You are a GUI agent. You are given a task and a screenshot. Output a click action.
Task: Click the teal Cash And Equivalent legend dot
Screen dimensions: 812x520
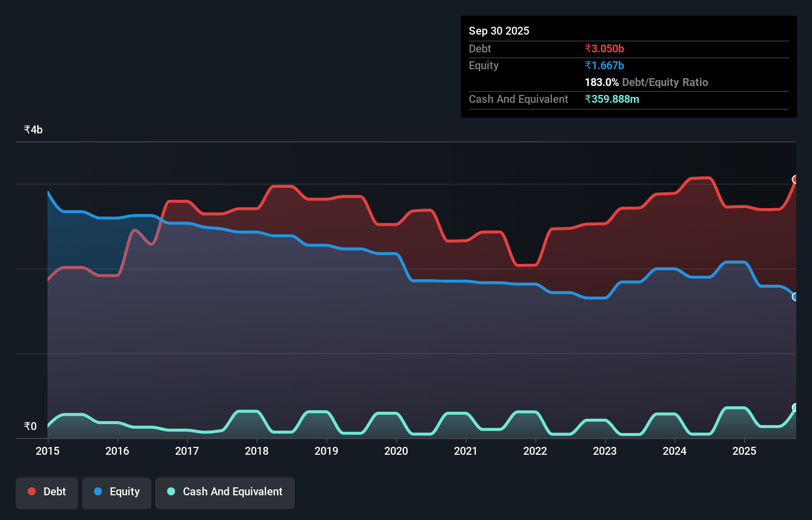[170, 492]
